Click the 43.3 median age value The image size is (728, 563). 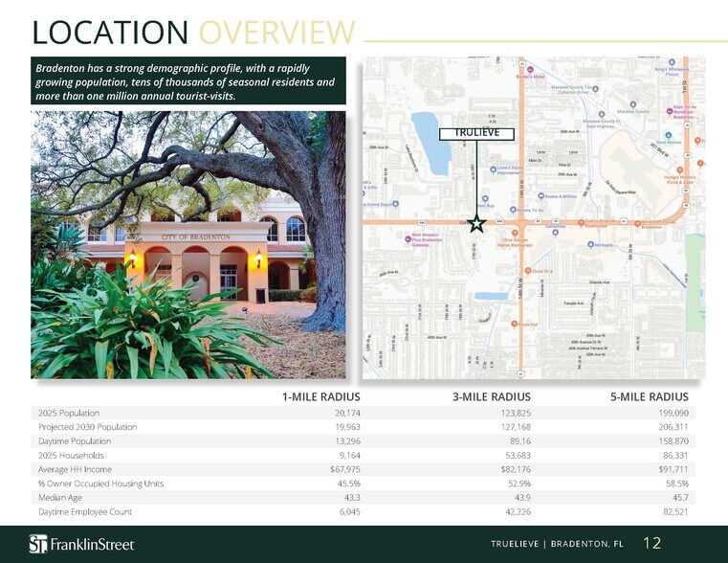point(352,498)
